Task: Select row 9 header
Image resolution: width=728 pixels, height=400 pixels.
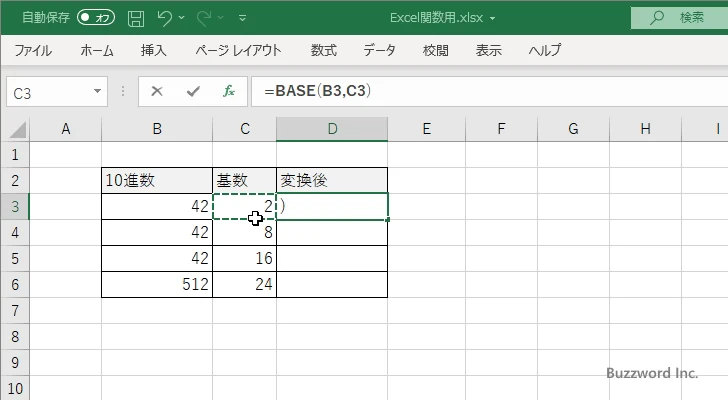Action: 15,362
